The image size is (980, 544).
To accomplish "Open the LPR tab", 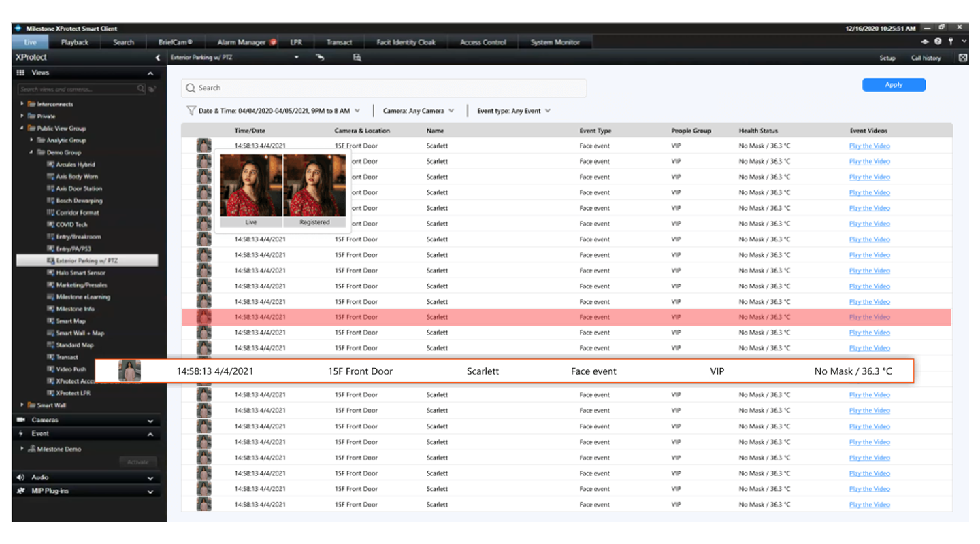I will (x=296, y=42).
